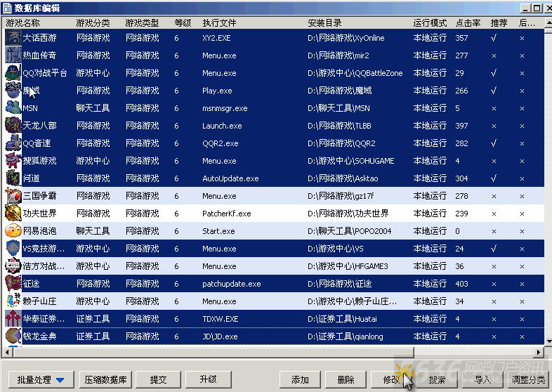Viewport: 552px width, 392px height.
Task: Click the 大话西游 game icon
Action: point(13,38)
